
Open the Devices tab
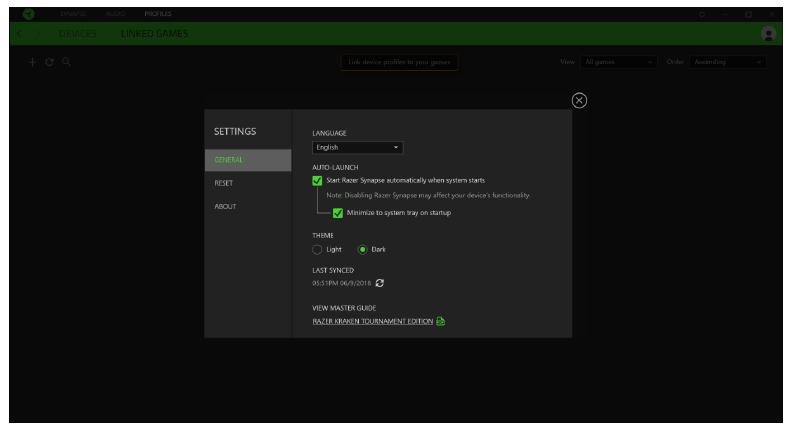[x=78, y=34]
